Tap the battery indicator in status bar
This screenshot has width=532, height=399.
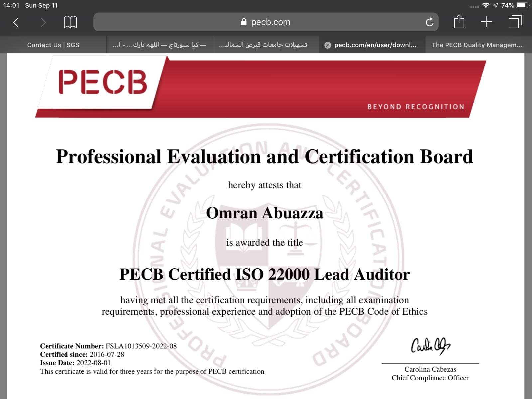click(x=522, y=5)
